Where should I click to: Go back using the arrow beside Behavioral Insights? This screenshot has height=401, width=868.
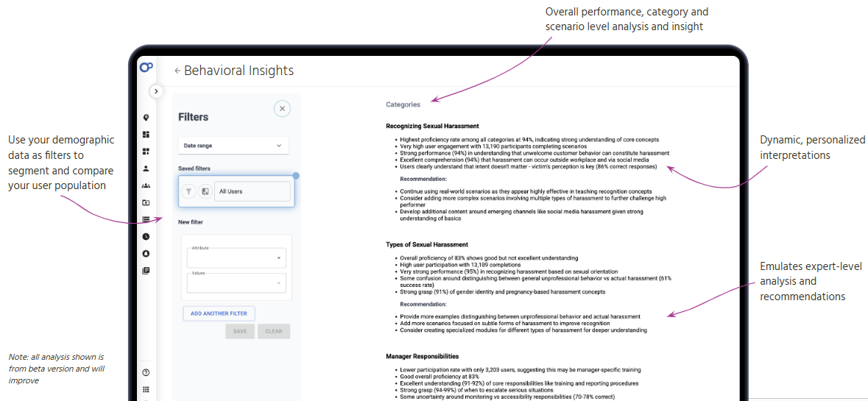tap(177, 71)
